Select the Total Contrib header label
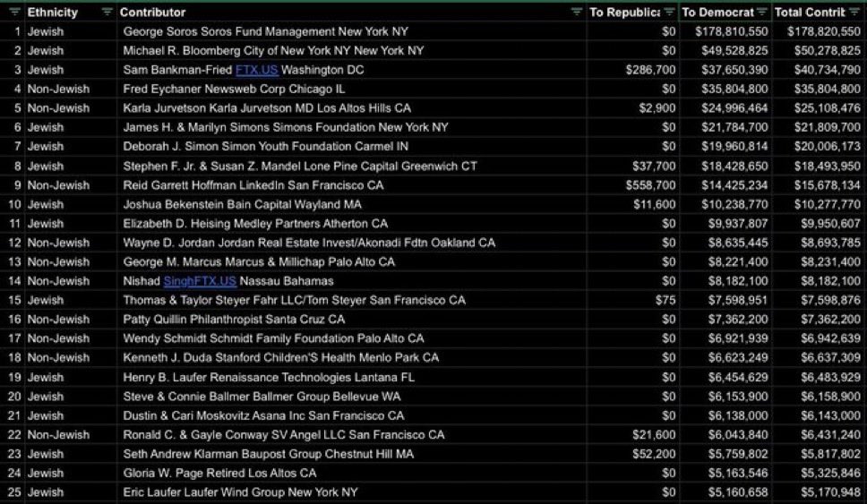The image size is (867, 504). [810, 13]
